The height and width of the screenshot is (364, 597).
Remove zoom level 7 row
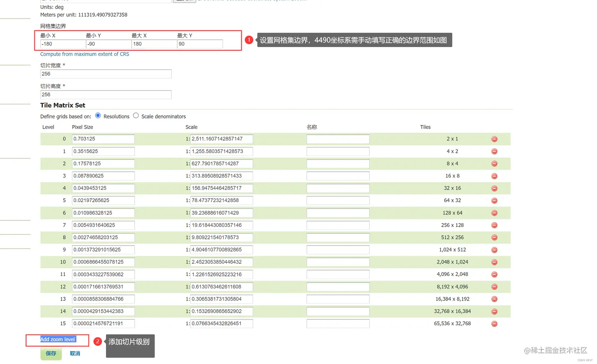494,225
